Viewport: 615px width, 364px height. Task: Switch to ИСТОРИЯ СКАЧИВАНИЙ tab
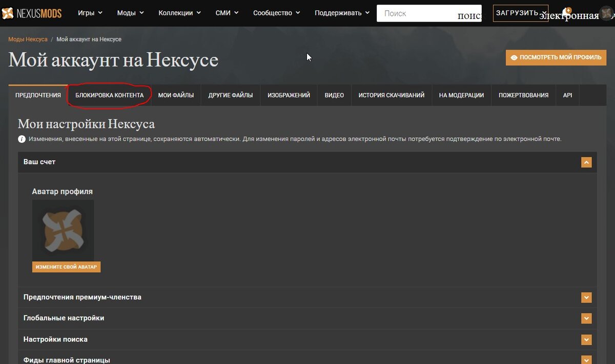[x=392, y=95]
